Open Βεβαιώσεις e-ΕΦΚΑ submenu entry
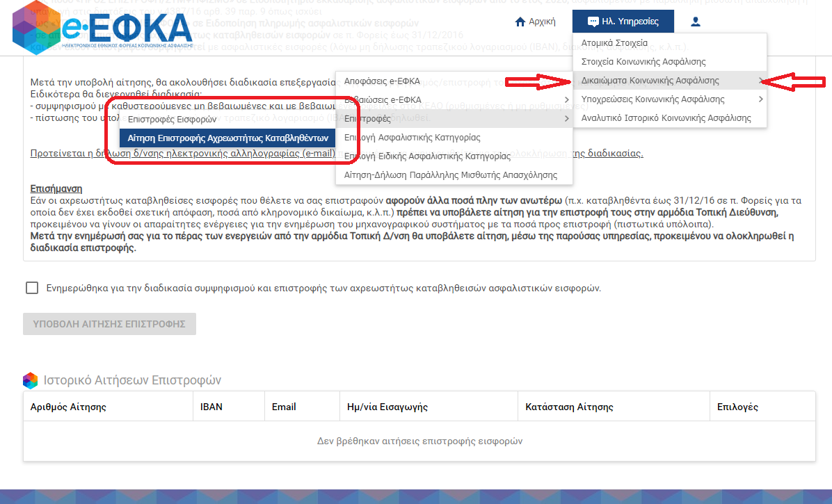832x504 pixels. click(x=454, y=99)
